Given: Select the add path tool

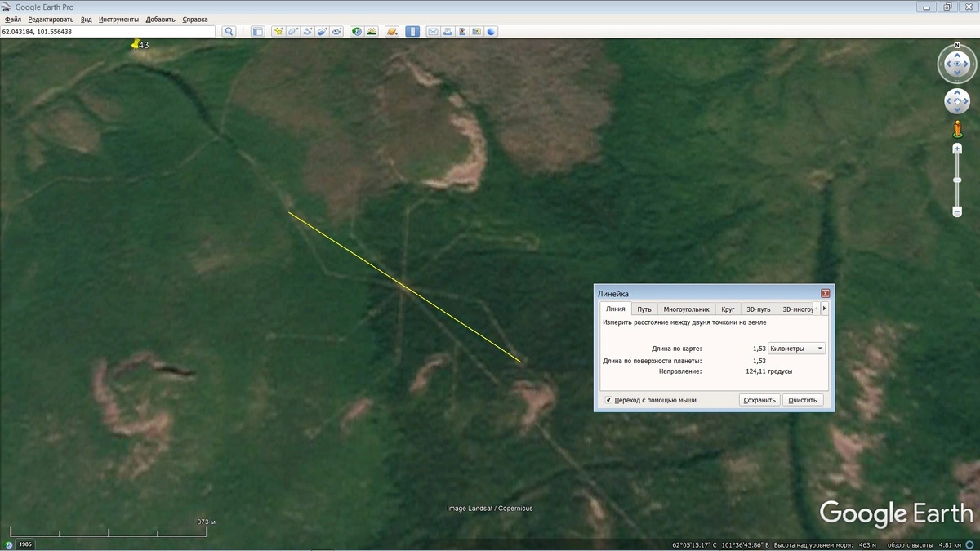Looking at the screenshot, I should 308,32.
